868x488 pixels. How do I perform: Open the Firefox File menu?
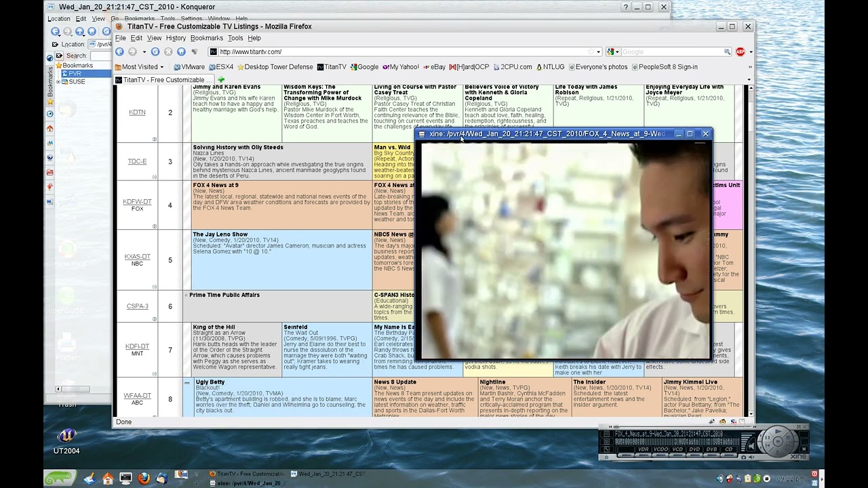(x=121, y=39)
